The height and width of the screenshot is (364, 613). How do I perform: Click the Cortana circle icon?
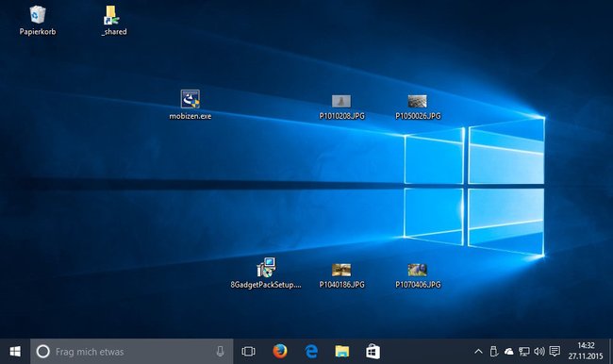pos(43,352)
